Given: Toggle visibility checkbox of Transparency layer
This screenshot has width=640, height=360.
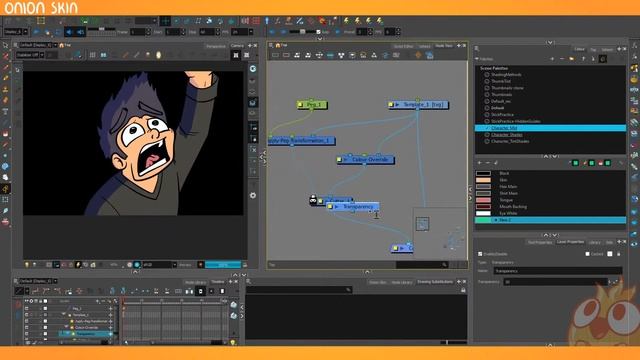Looking at the screenshot, I should pos(27,334).
